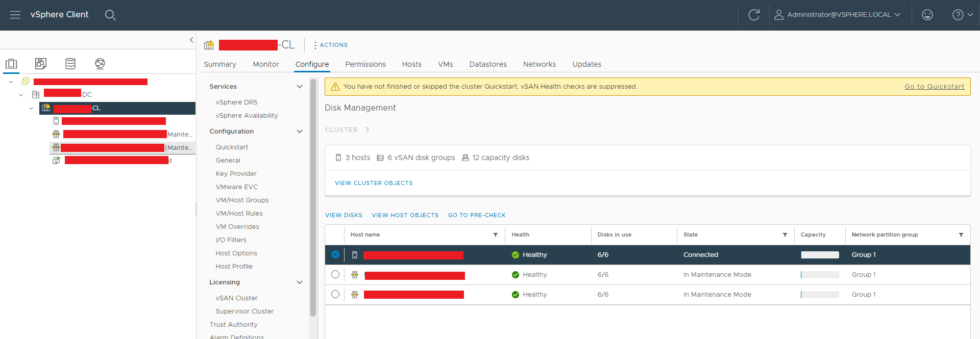Open Quickstart in Configuration

(x=232, y=147)
